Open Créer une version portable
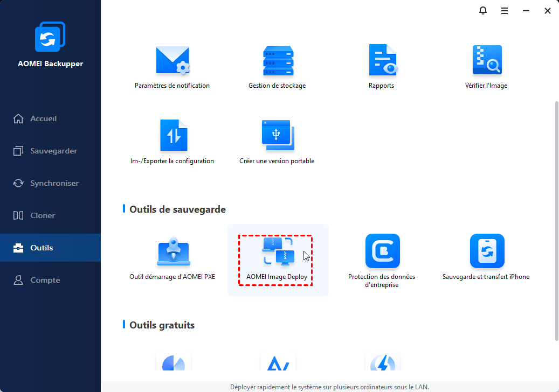This screenshot has height=392, width=559. pyautogui.click(x=278, y=142)
